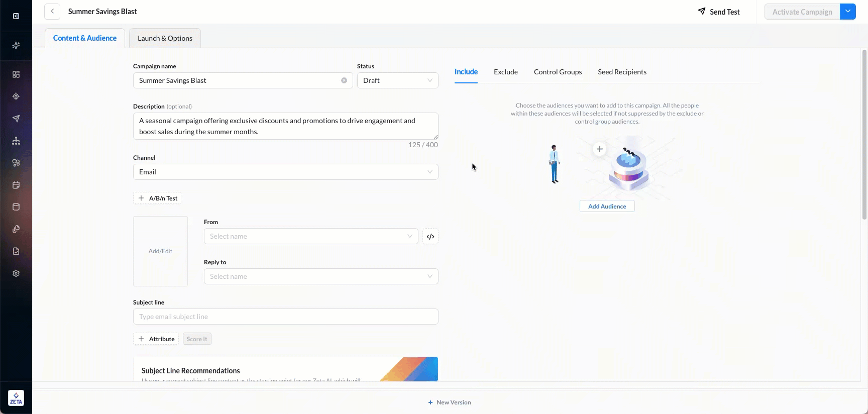Image resolution: width=868 pixels, height=414 pixels.
Task: Click the paper plane campaigns sidebar icon
Action: point(16,119)
